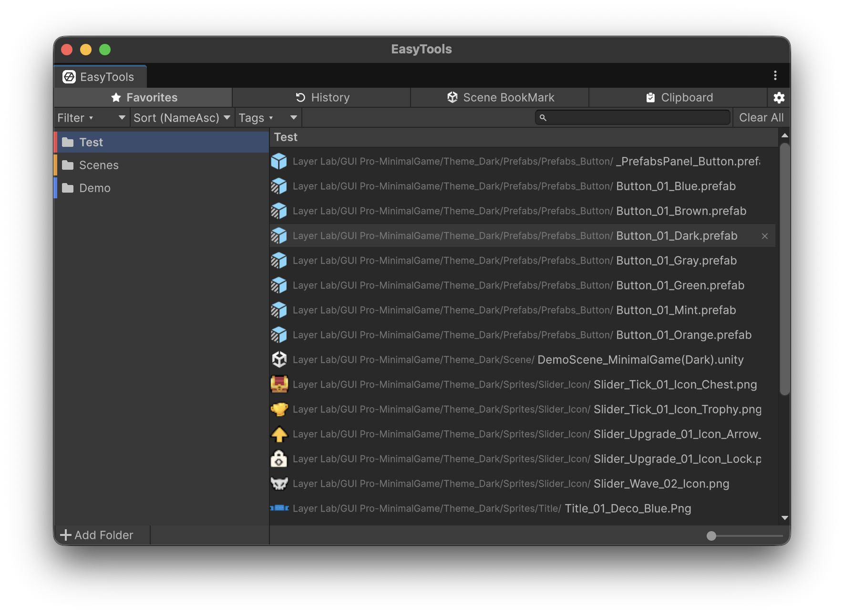This screenshot has width=844, height=616.
Task: Click the prefab icon for Button_01_Blue.prefab
Action: 279,186
